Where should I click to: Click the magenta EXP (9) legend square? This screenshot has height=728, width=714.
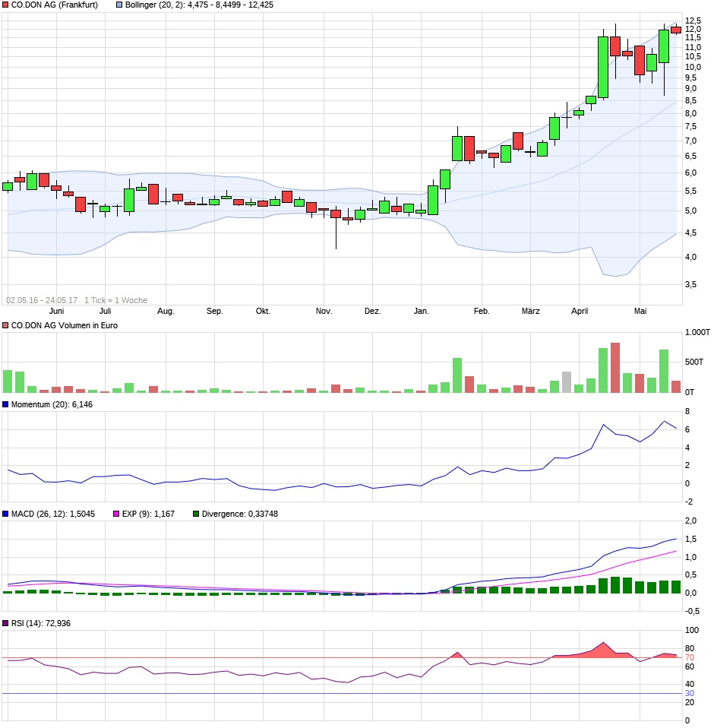(116, 514)
